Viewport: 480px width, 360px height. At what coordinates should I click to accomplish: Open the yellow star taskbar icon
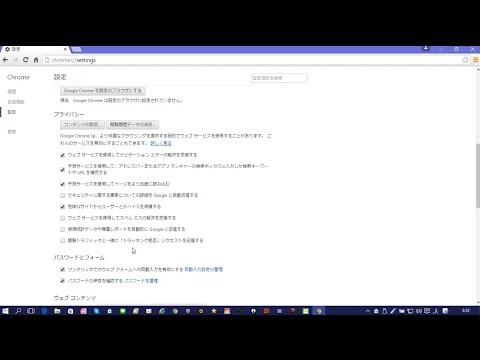tap(214, 311)
